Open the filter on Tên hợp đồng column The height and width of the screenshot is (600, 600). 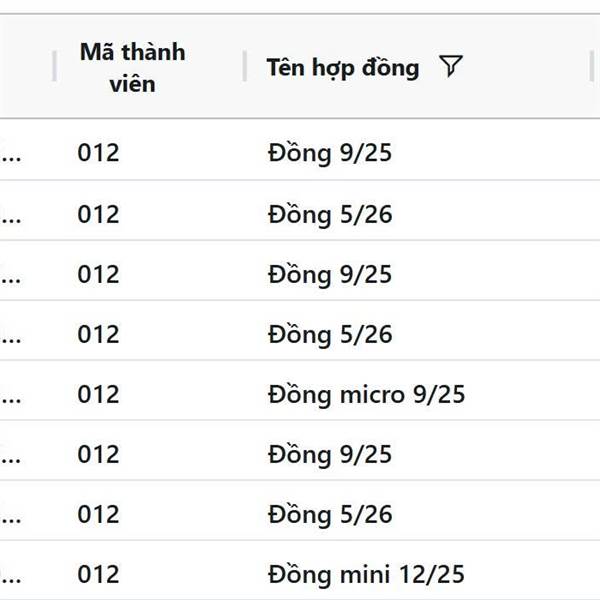(x=451, y=66)
